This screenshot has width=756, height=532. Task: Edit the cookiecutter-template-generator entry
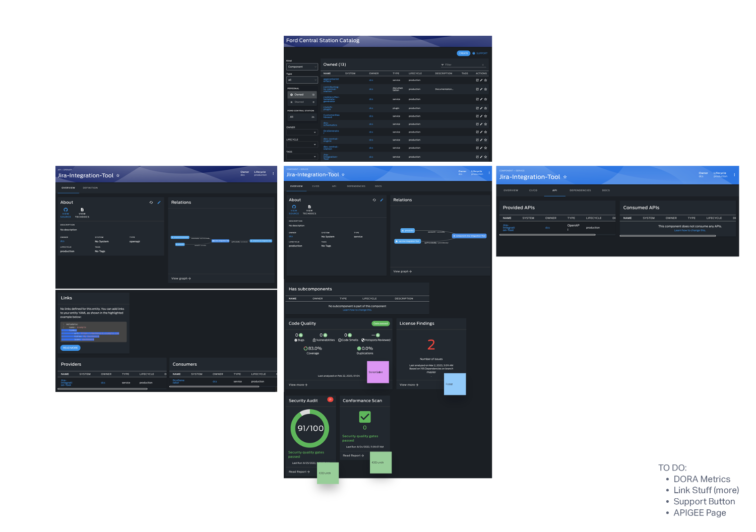point(481,99)
